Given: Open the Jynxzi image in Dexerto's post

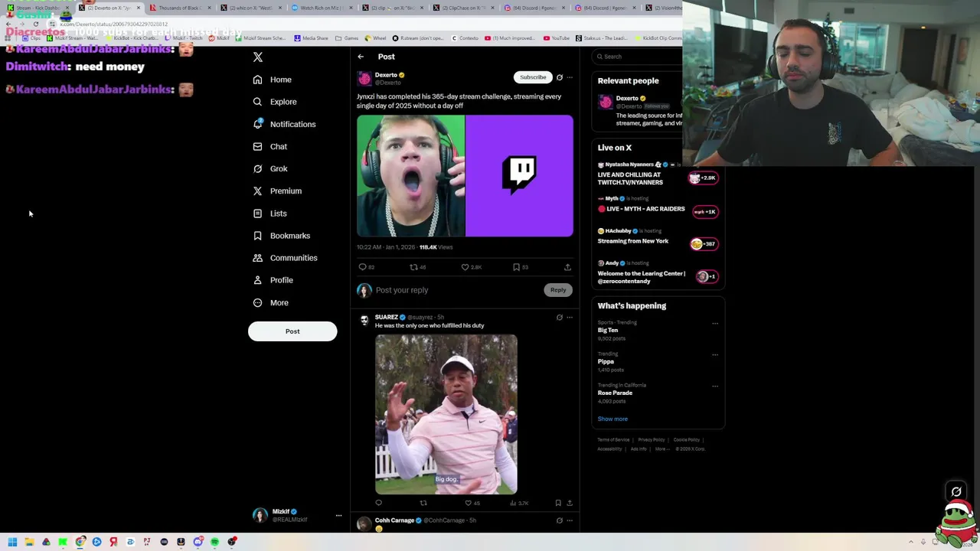Looking at the screenshot, I should click(x=410, y=176).
